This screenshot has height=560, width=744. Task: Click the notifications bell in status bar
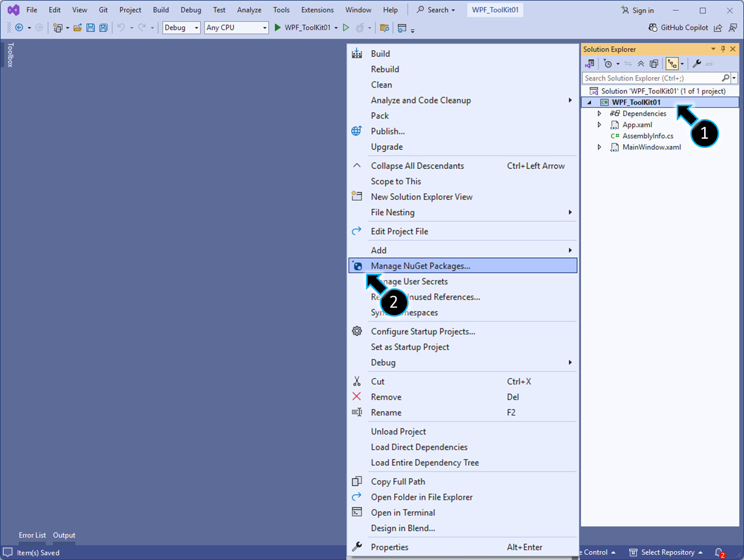[719, 553]
